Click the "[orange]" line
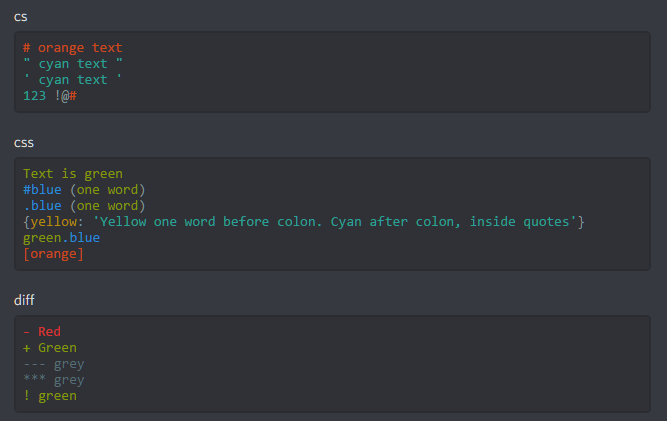This screenshot has width=667, height=421. (x=53, y=254)
